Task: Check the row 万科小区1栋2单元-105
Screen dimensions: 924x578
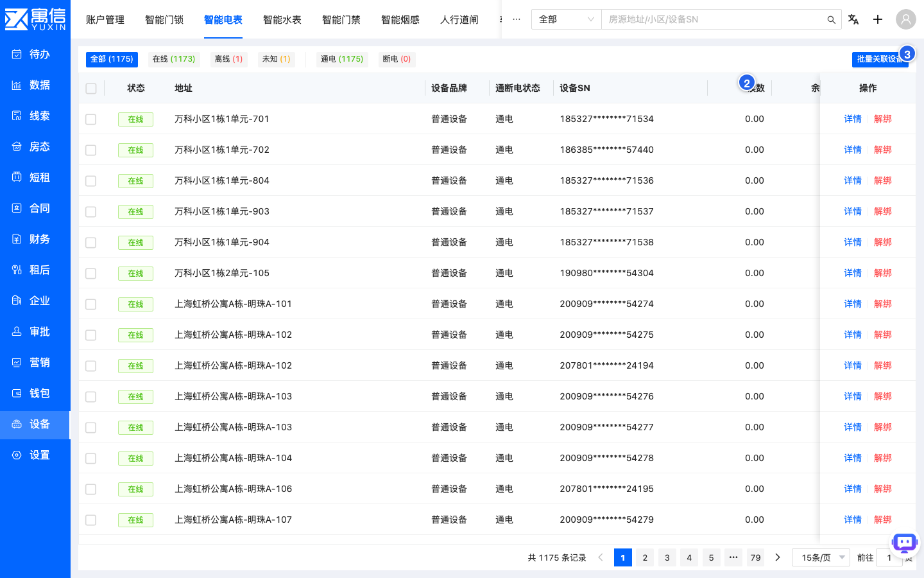Action: click(91, 274)
